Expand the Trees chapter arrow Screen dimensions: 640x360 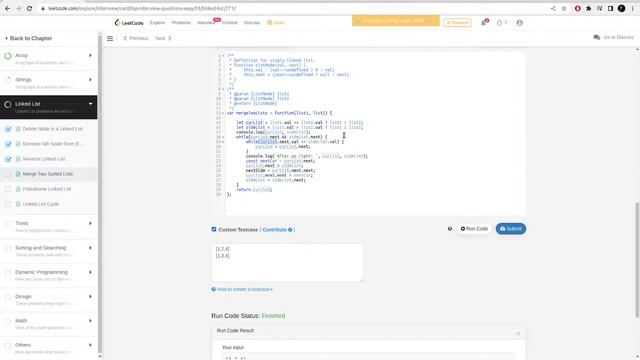[90, 224]
